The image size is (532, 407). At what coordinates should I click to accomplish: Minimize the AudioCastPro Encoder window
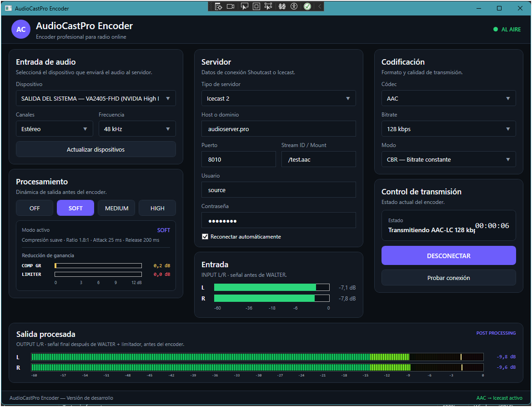pyautogui.click(x=479, y=8)
